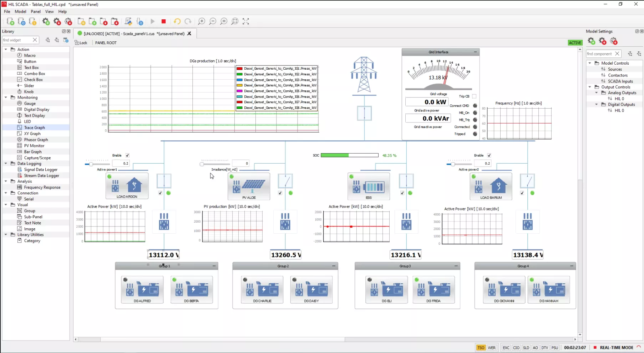The height and width of the screenshot is (353, 644).
Task: Minimize the Group 2 panel
Action: click(x=334, y=266)
